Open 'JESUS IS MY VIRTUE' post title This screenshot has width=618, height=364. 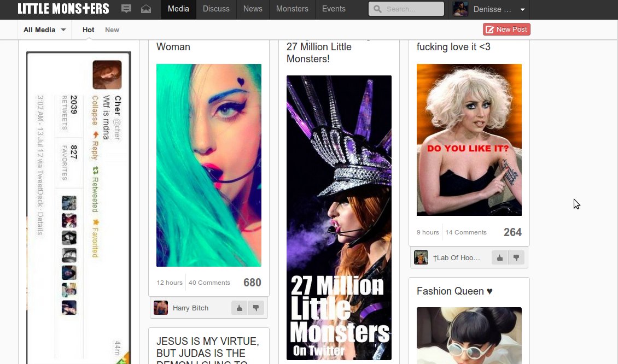(x=207, y=350)
